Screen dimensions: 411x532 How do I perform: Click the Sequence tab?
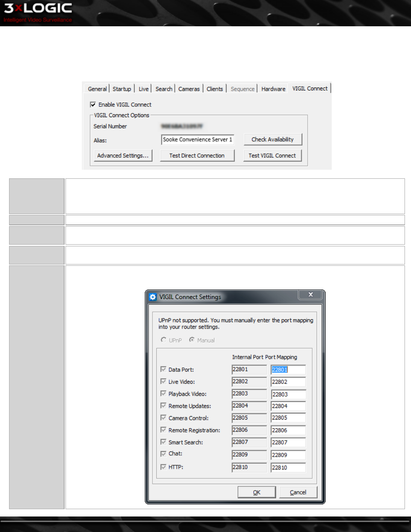pyautogui.click(x=243, y=89)
